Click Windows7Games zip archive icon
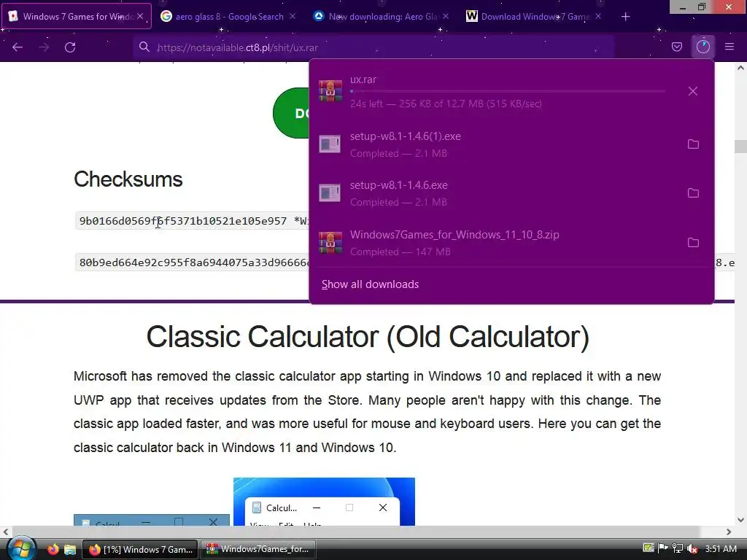The width and height of the screenshot is (747, 560). (330, 242)
